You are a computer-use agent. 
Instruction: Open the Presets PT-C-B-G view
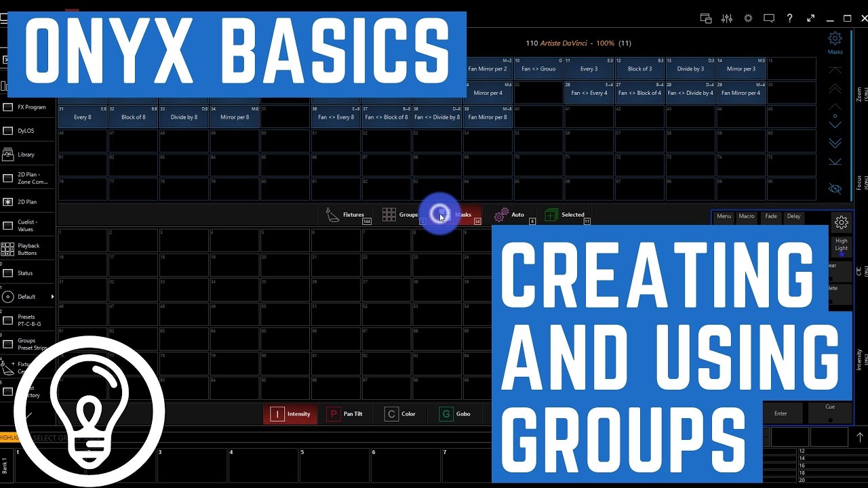pyautogui.click(x=27, y=321)
